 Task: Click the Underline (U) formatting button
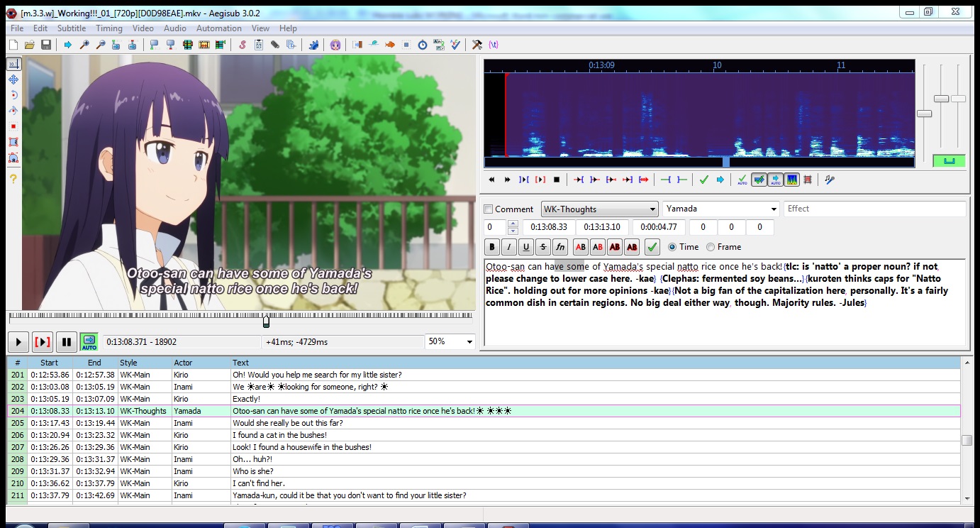coord(526,247)
